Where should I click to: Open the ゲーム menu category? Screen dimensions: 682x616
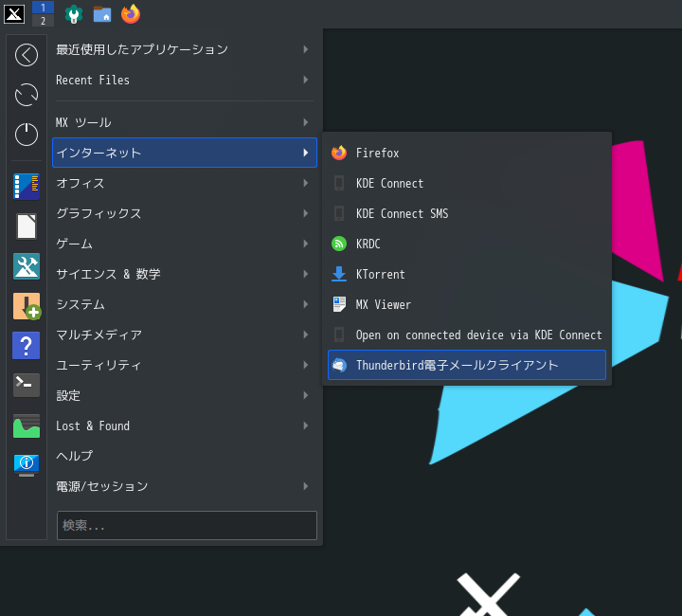click(185, 244)
